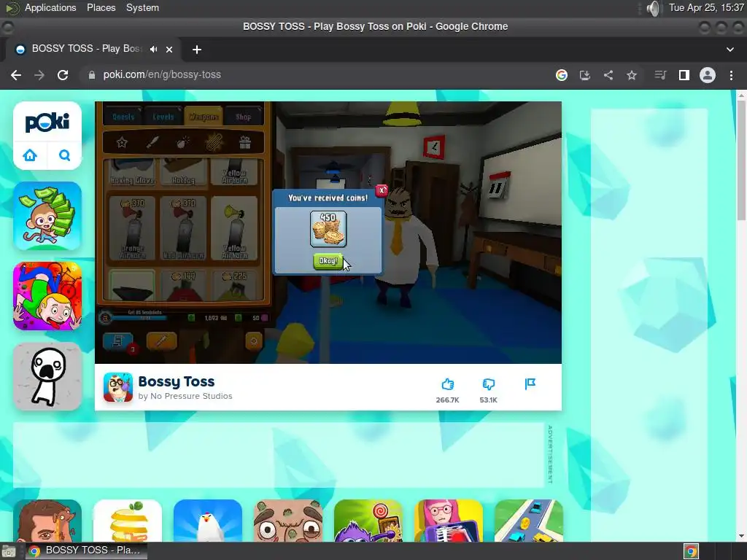Open the road cars game thumbnail
This screenshot has height=560, width=747.
529,521
